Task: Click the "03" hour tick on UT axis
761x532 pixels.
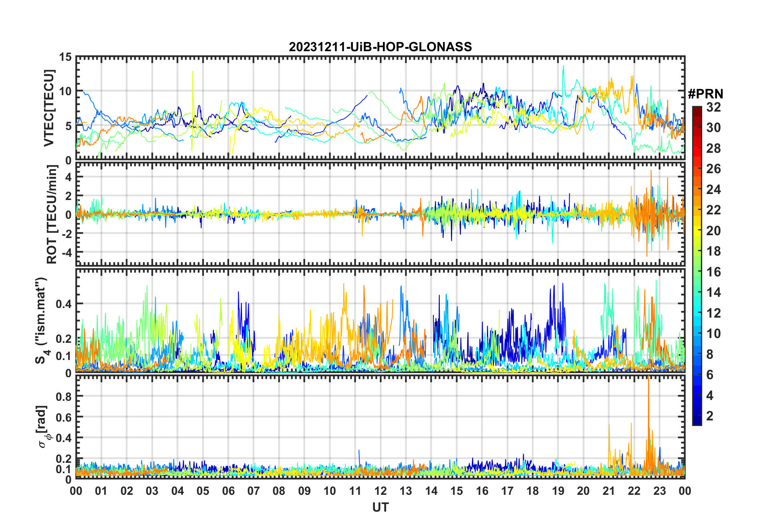Action: (x=152, y=491)
